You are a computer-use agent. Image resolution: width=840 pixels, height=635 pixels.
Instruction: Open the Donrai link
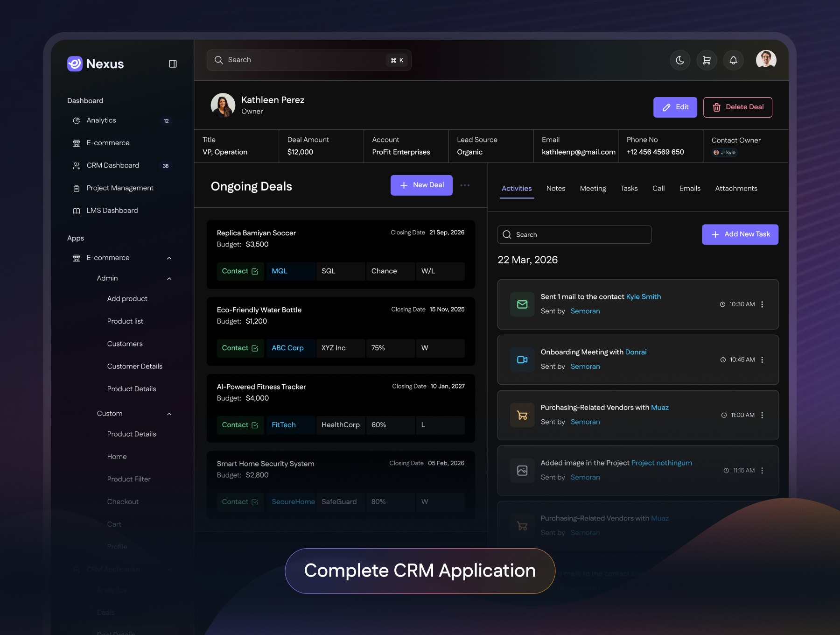(x=636, y=352)
